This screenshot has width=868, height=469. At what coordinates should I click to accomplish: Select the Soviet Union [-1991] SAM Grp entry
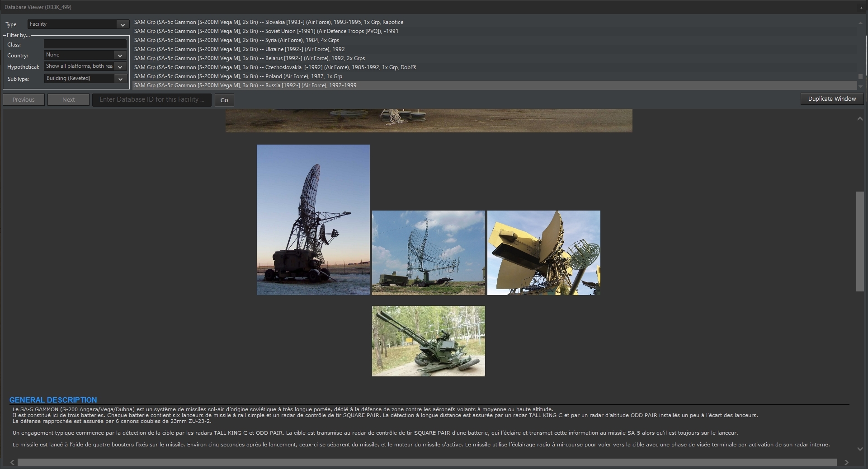pos(495,31)
